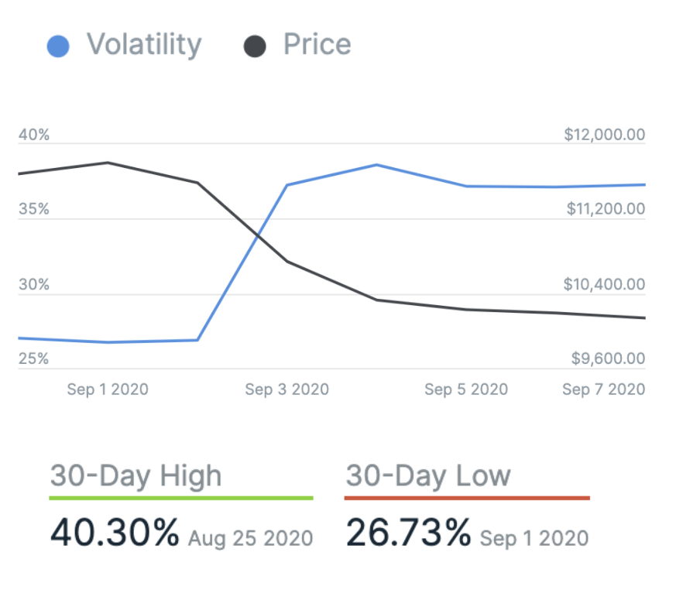
Task: Click the $11,200.00 price axis label
Action: click(604, 209)
